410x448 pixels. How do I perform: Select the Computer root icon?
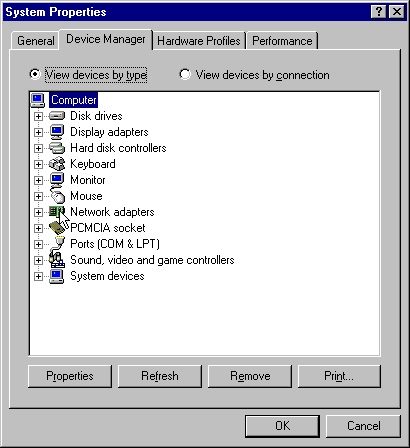(38, 100)
